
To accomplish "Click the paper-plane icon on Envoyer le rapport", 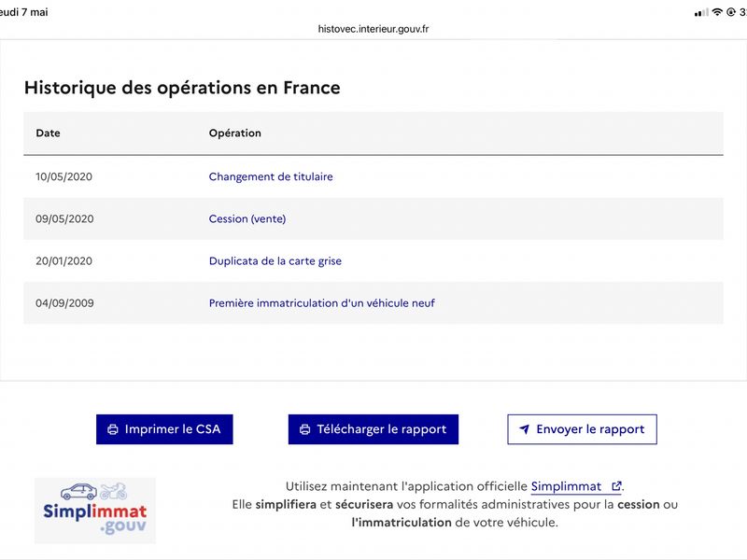I will coord(524,429).
